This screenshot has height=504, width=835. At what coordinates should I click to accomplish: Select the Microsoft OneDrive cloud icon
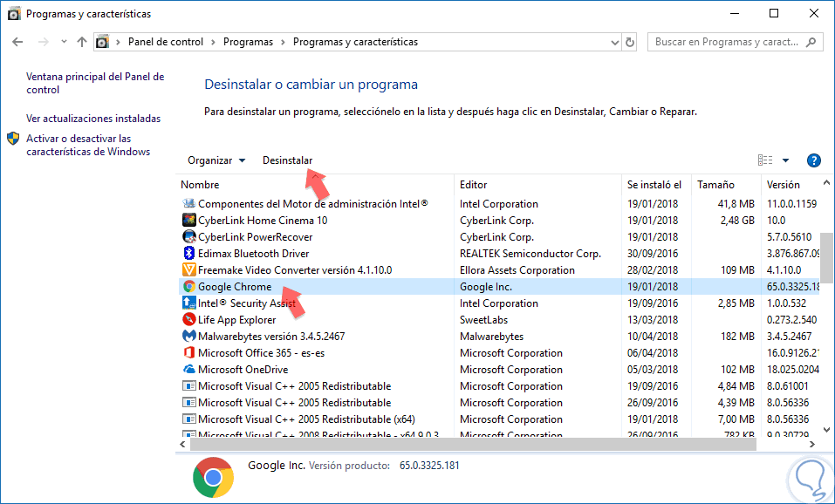point(189,370)
